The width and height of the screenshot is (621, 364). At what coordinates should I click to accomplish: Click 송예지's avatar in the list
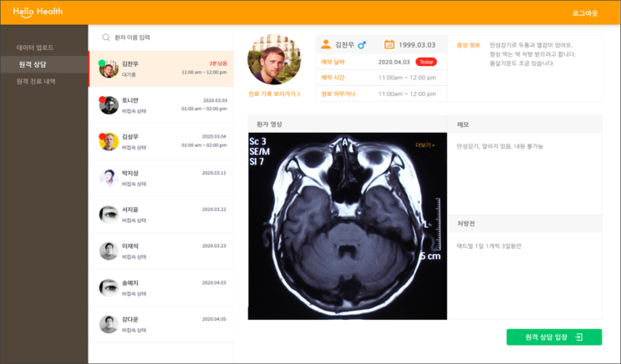[x=109, y=288]
